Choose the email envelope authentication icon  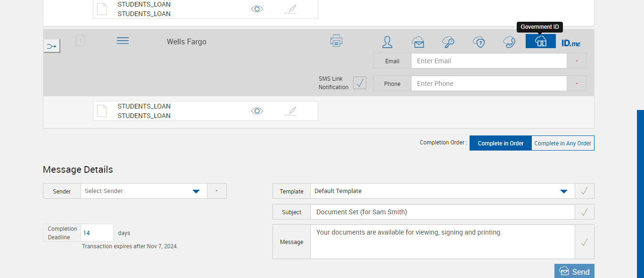tap(418, 42)
